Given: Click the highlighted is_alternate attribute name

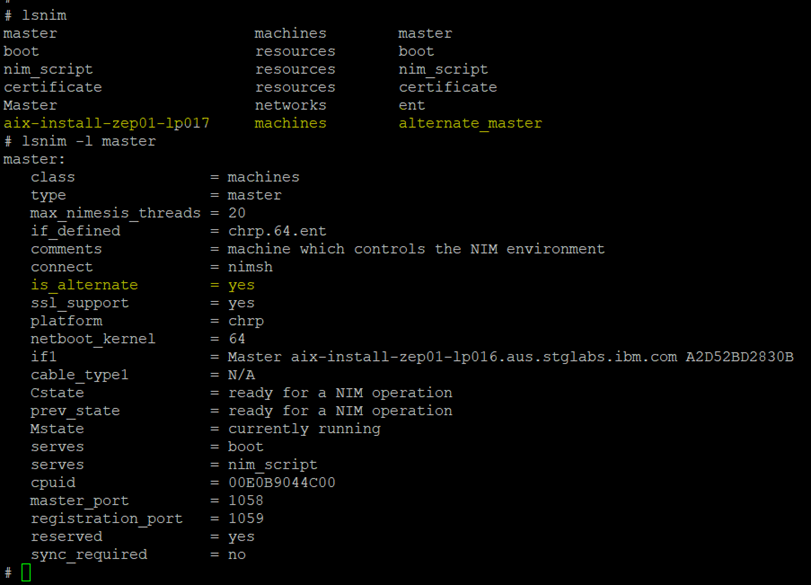Looking at the screenshot, I should (84, 285).
